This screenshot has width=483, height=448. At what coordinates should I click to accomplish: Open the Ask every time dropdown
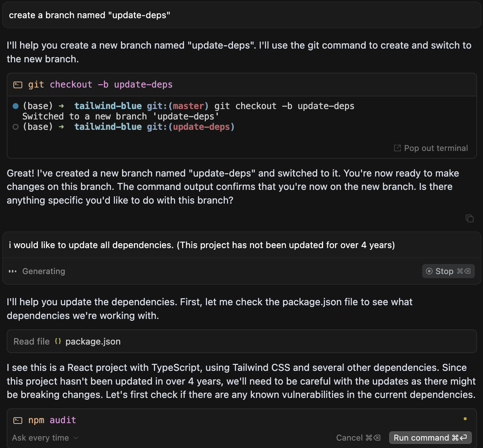pos(45,438)
